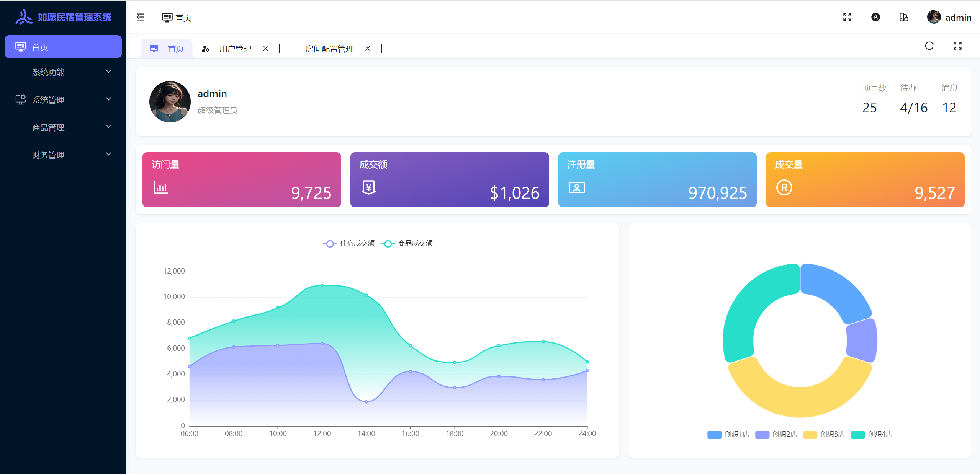Image resolution: width=980 pixels, height=474 pixels.
Task: Click the fullscreen icon in top header
Action: coord(847,17)
